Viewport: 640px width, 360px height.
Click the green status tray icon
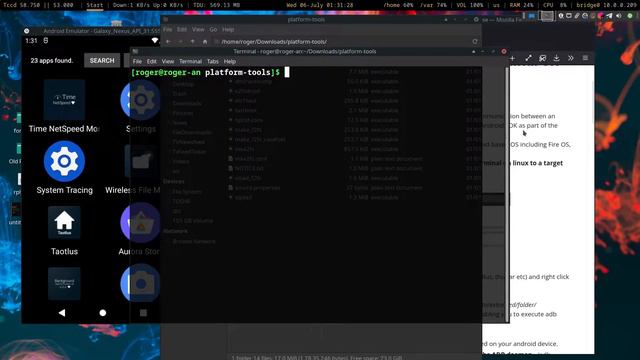point(630,16)
